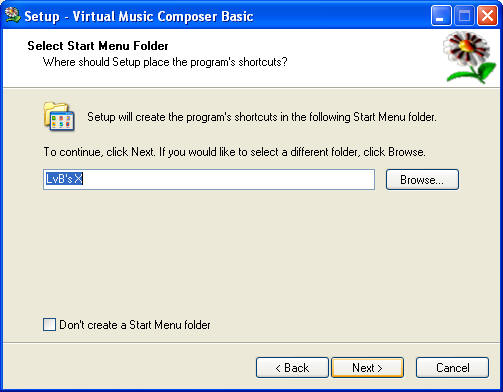
Task: Click the "Setup will create the program's shortcuts" text
Action: (x=262, y=117)
